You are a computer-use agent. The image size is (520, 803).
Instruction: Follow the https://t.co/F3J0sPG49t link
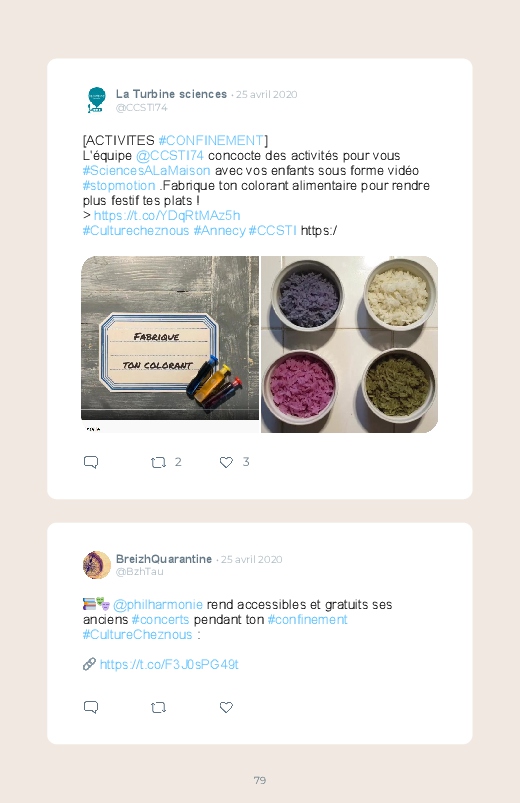pos(169,665)
